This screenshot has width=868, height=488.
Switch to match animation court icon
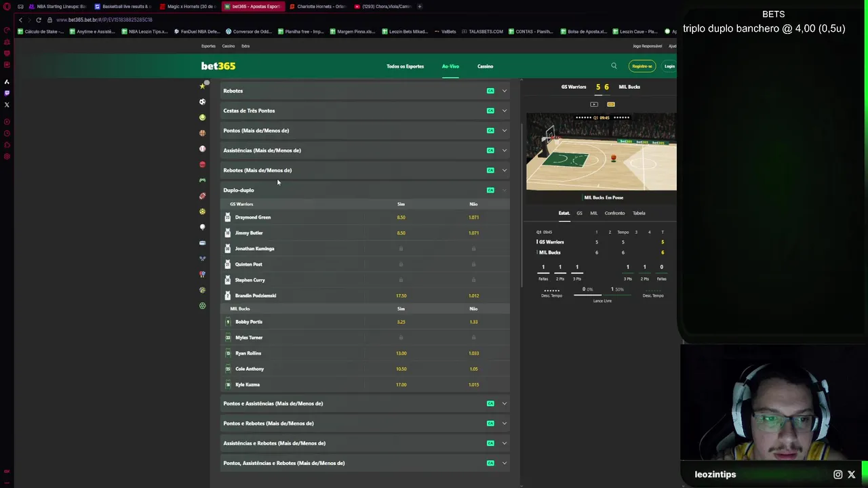[611, 104]
